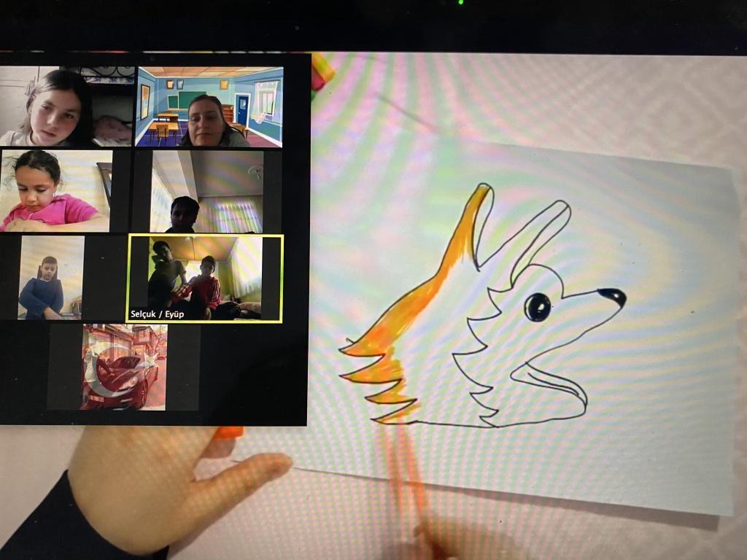Click the fox's orange-colored ear
747x560 pixels.
point(476,219)
